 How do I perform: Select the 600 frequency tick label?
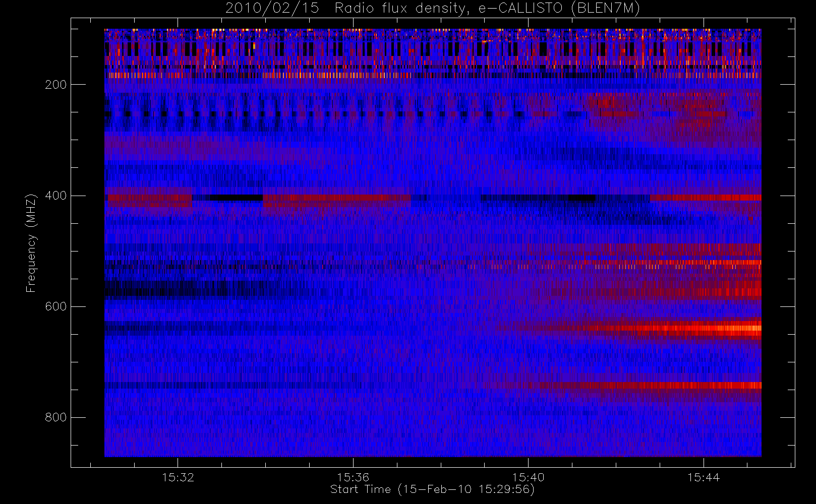[55, 306]
